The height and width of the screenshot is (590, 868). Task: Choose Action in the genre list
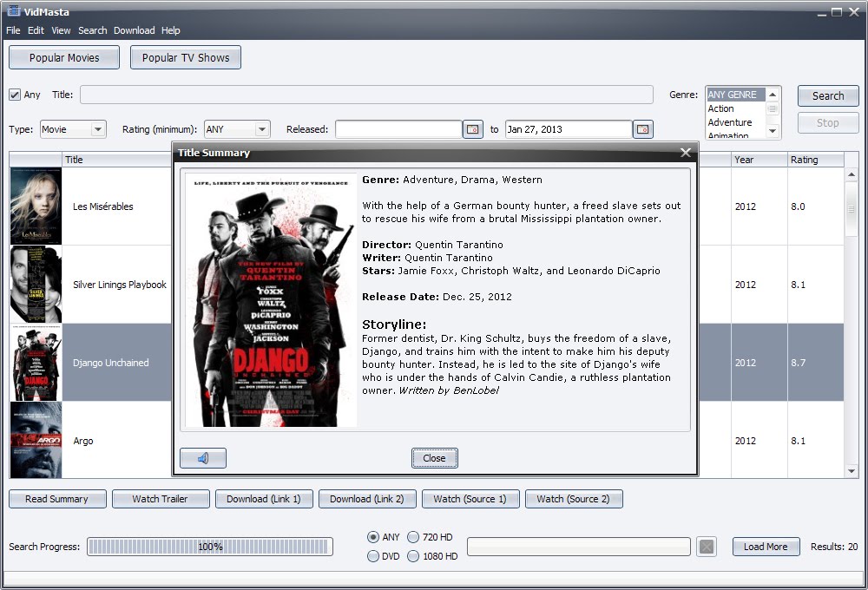735,108
